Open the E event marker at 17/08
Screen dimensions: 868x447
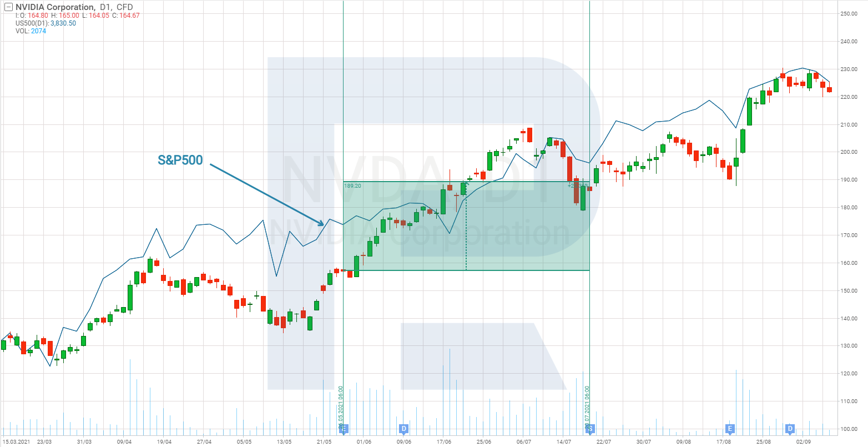[730, 429]
